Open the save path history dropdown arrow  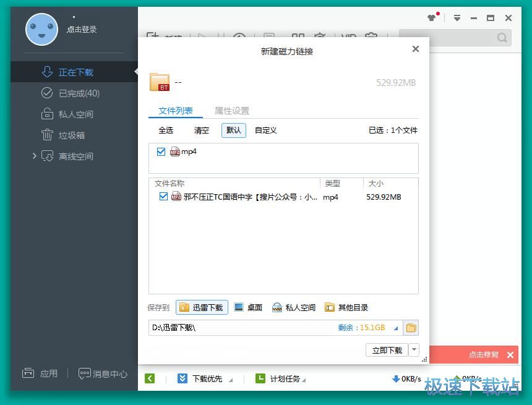tap(396, 328)
